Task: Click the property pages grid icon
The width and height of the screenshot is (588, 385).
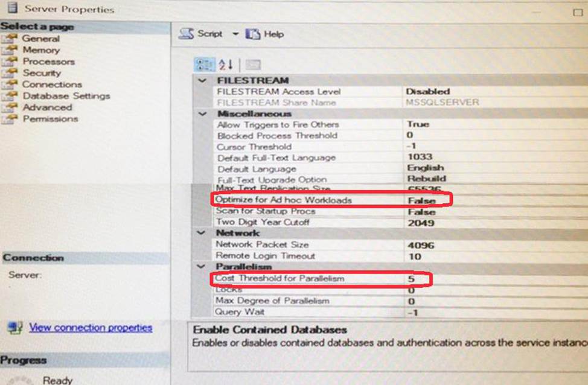Action: click(x=253, y=65)
